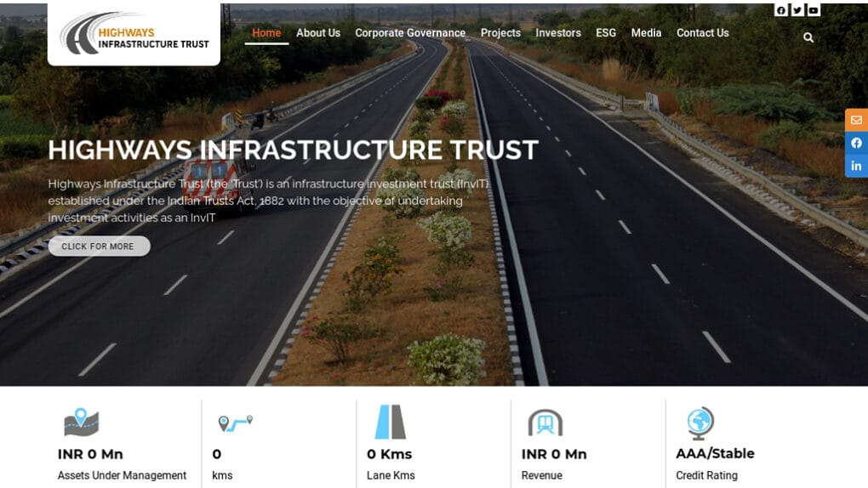Click the route kms marker icon
The width and height of the screenshot is (868, 488).
pyautogui.click(x=235, y=423)
